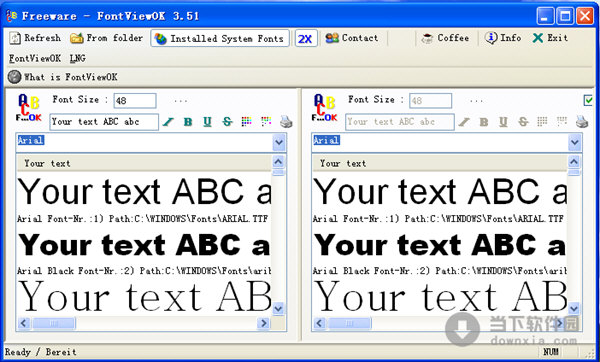Click the left pane Arial font path text
This screenshot has width=600, height=362.
pyautogui.click(x=142, y=219)
